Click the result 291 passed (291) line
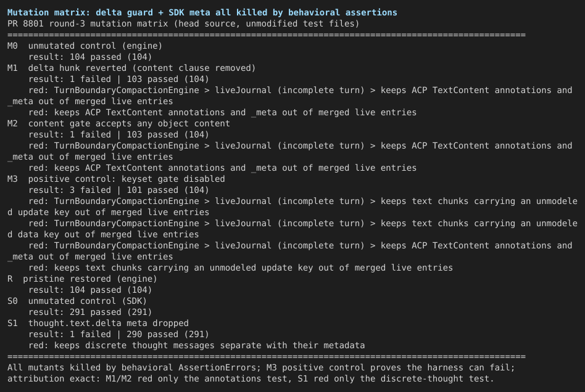 point(90,312)
